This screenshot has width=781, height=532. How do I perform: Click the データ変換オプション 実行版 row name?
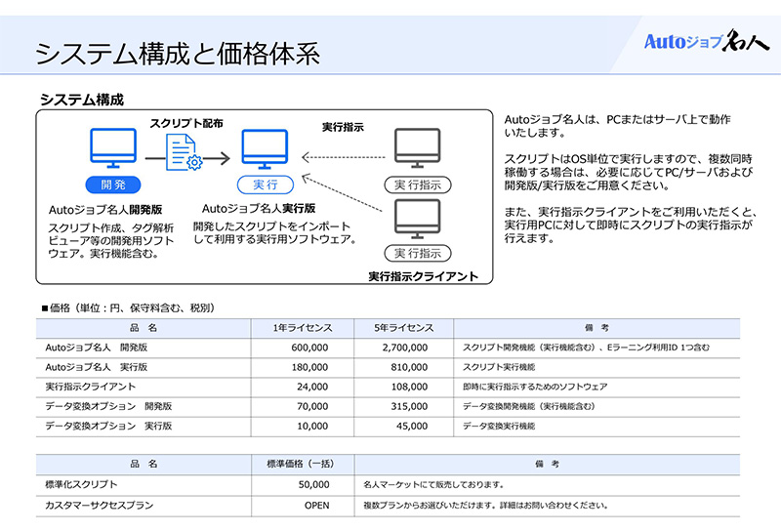point(108,426)
